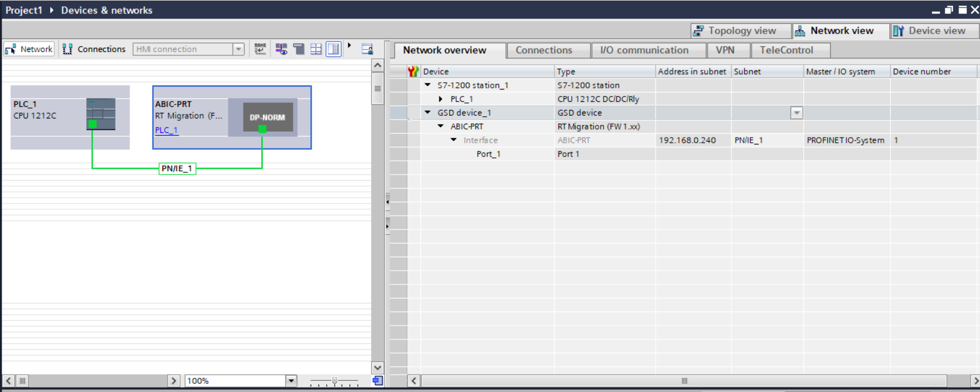
Task: Collapse ABIC-PRT tree node
Action: 441,126
